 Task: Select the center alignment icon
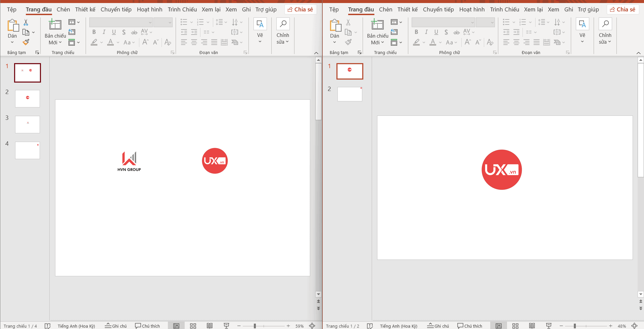pyautogui.click(x=194, y=42)
